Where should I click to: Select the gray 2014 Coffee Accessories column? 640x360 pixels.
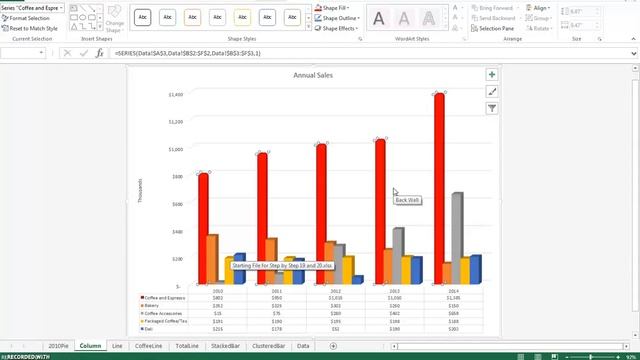click(457, 238)
